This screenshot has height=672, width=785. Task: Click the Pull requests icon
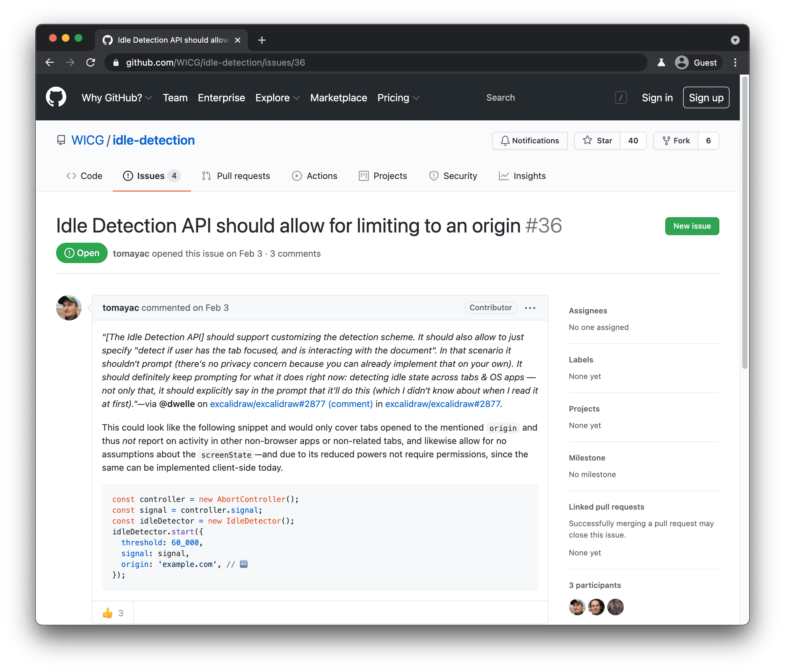click(207, 175)
